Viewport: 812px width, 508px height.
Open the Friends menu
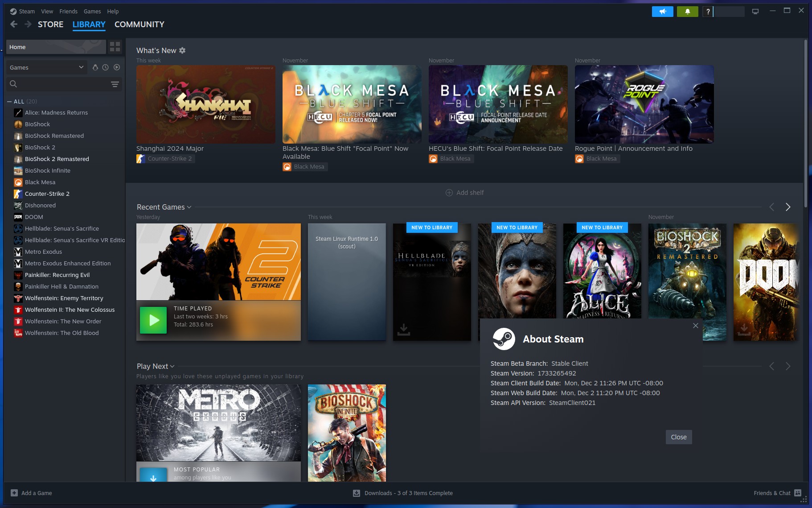tap(68, 12)
